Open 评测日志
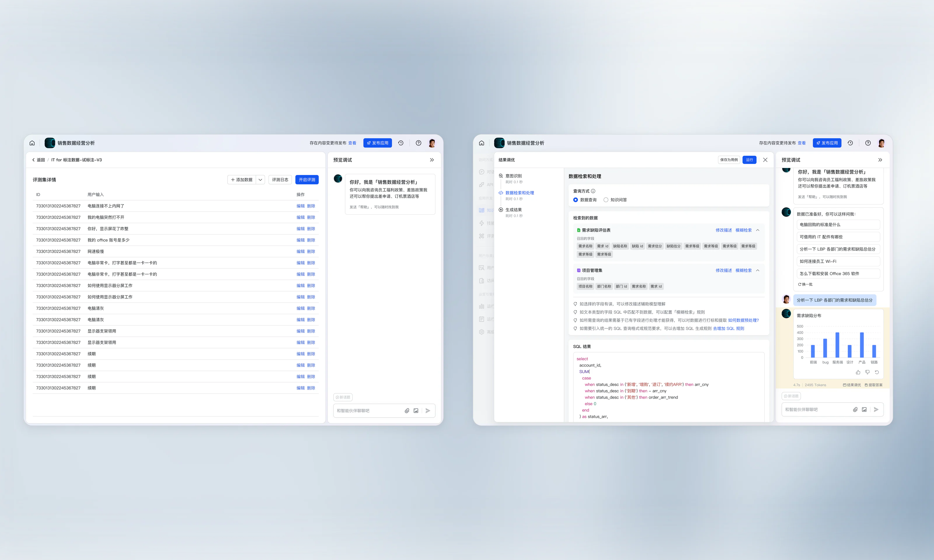This screenshot has width=934, height=560. click(280, 180)
